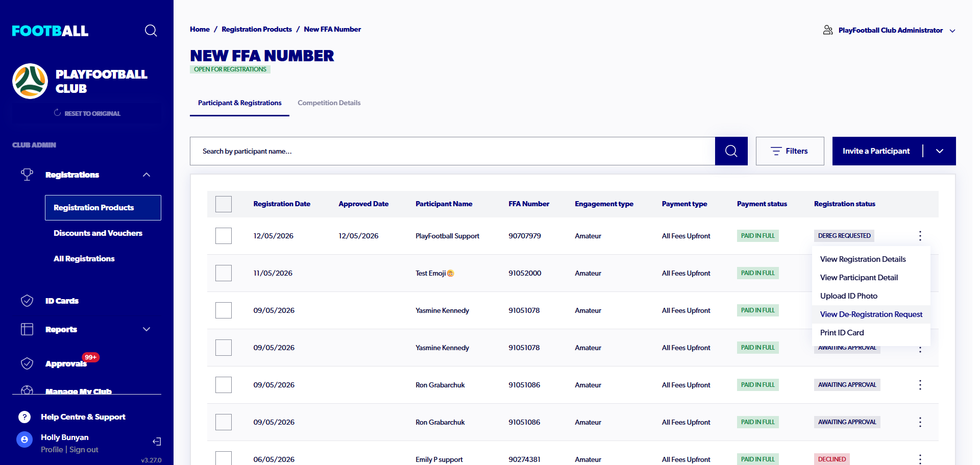Click the blue participant search button
This screenshot has height=465, width=980.
[x=731, y=151]
